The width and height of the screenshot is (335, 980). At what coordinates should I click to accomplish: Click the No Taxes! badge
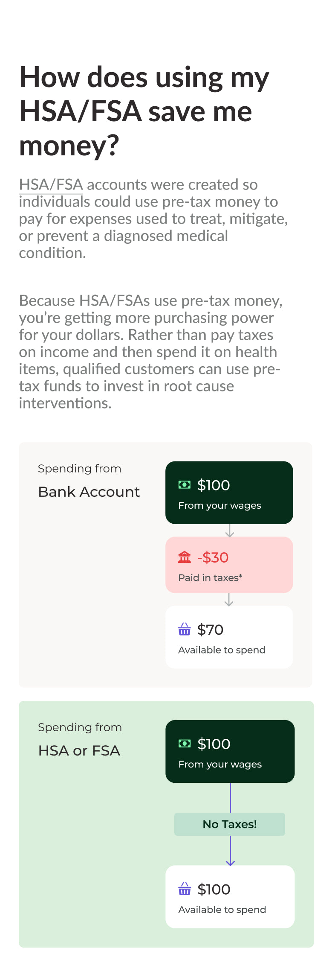230,824
